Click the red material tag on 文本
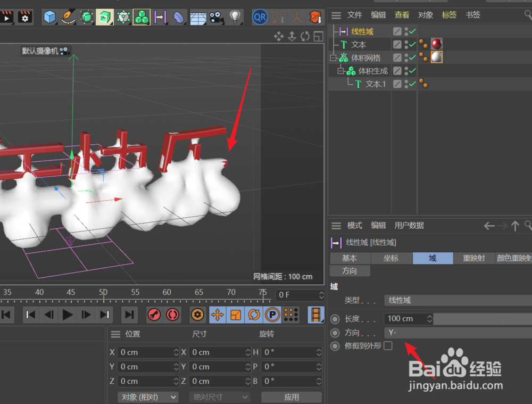Screen dimensions: 532x404 coord(437,44)
